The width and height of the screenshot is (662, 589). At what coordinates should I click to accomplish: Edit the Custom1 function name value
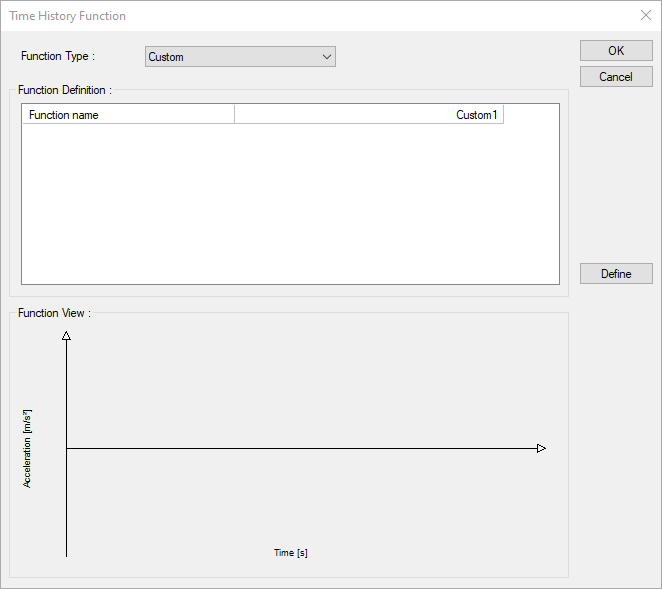[x=369, y=115]
